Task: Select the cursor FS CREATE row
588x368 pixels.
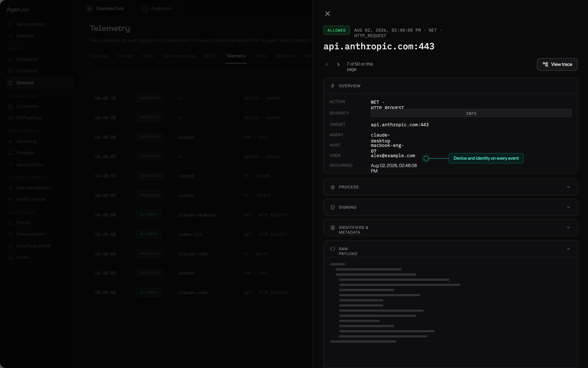Action: pos(201,195)
